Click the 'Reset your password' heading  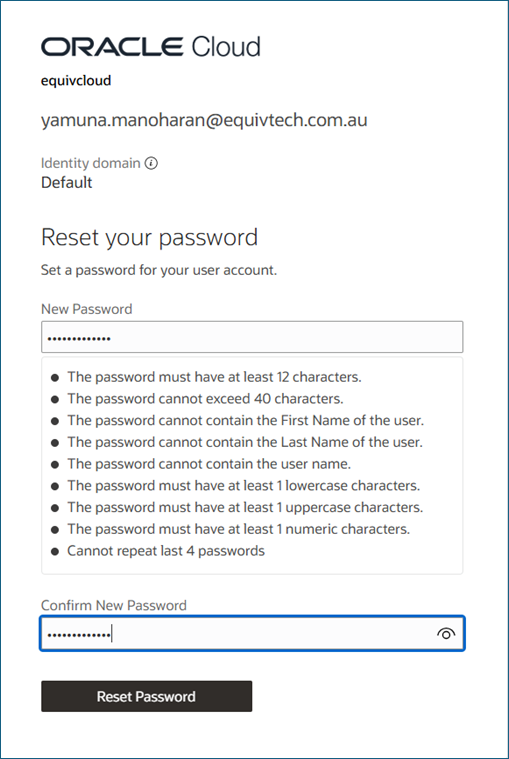[x=150, y=237]
